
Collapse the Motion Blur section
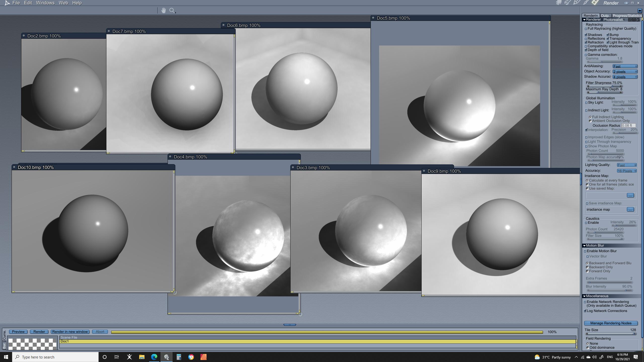coord(584,246)
